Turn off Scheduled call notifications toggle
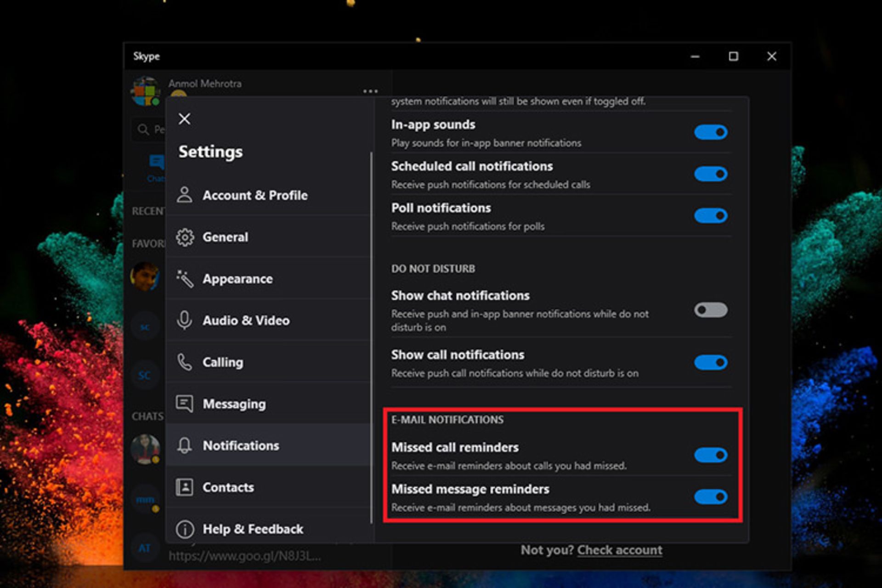 coord(711,174)
